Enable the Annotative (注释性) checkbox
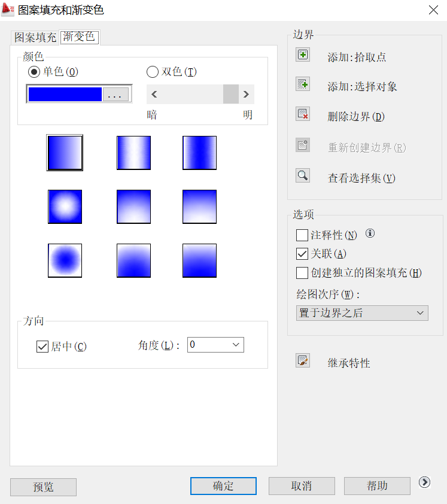Viewport: 447px width, 504px height. 302,235
